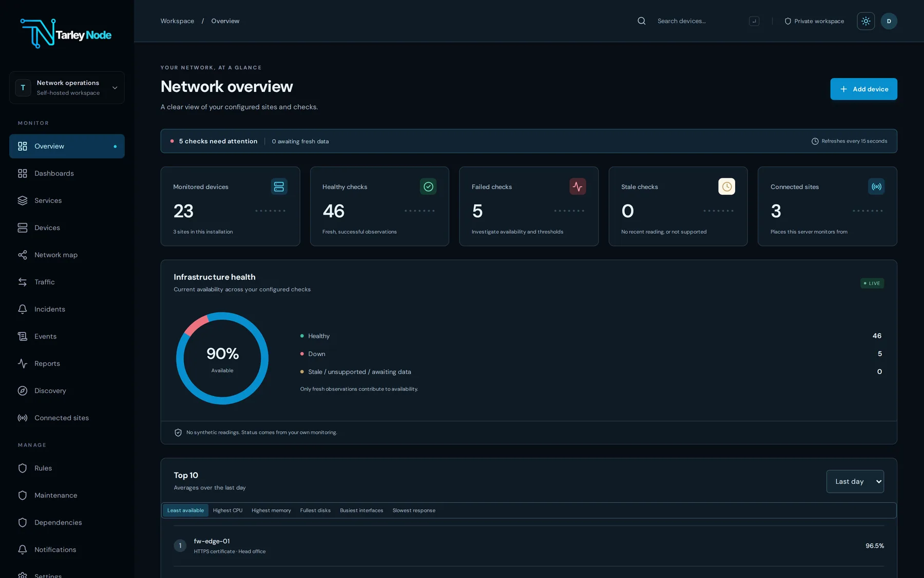Open the Incidents menu item
The width and height of the screenshot is (924, 578).
[x=67, y=309]
